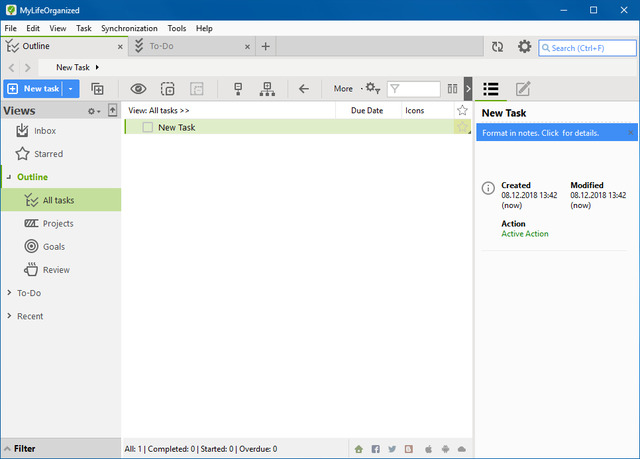Click the Twitter icon in status bar
This screenshot has width=640, height=459.
pyautogui.click(x=393, y=449)
